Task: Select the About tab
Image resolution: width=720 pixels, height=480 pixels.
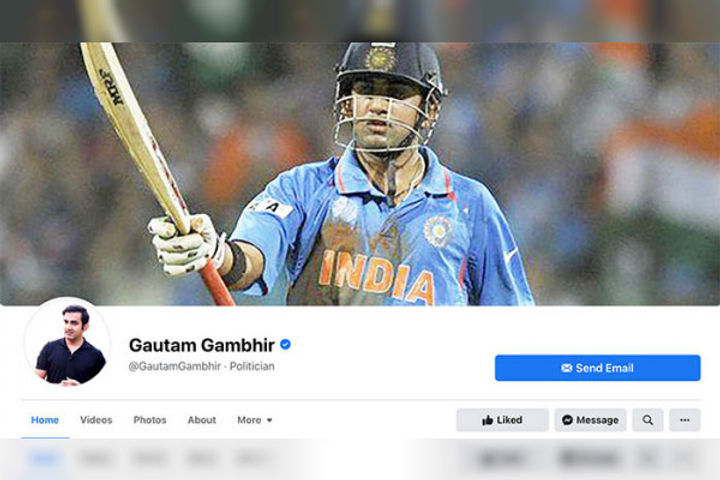Action: [x=202, y=420]
